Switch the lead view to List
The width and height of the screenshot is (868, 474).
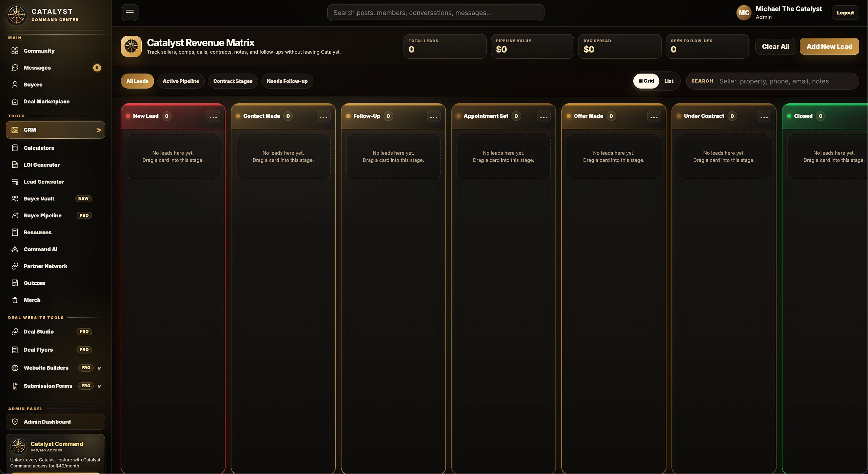[669, 81]
